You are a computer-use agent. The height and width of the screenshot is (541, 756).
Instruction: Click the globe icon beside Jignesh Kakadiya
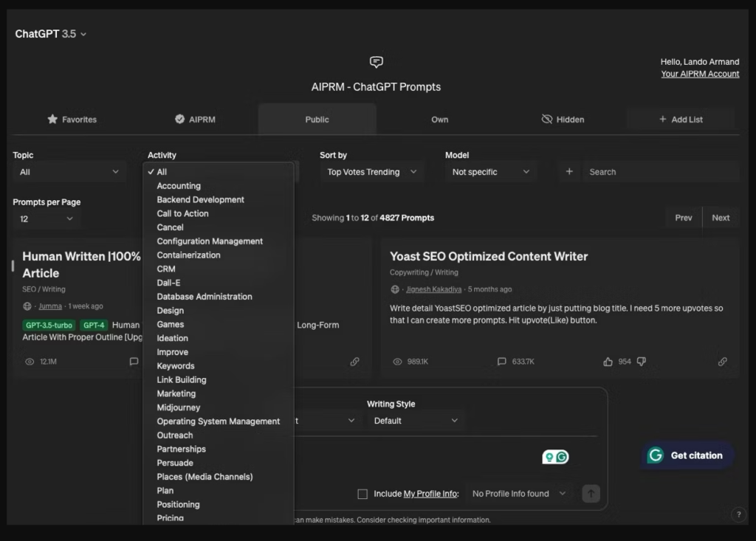pyautogui.click(x=395, y=289)
